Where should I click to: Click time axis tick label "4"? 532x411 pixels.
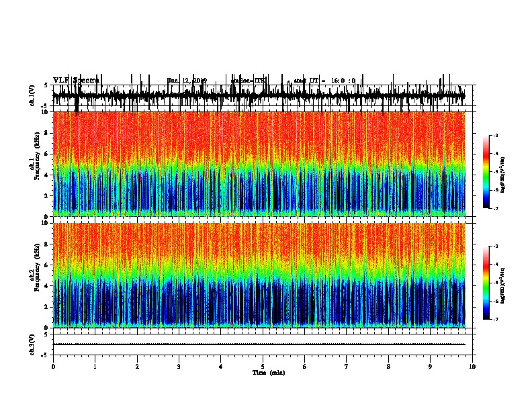point(221,367)
